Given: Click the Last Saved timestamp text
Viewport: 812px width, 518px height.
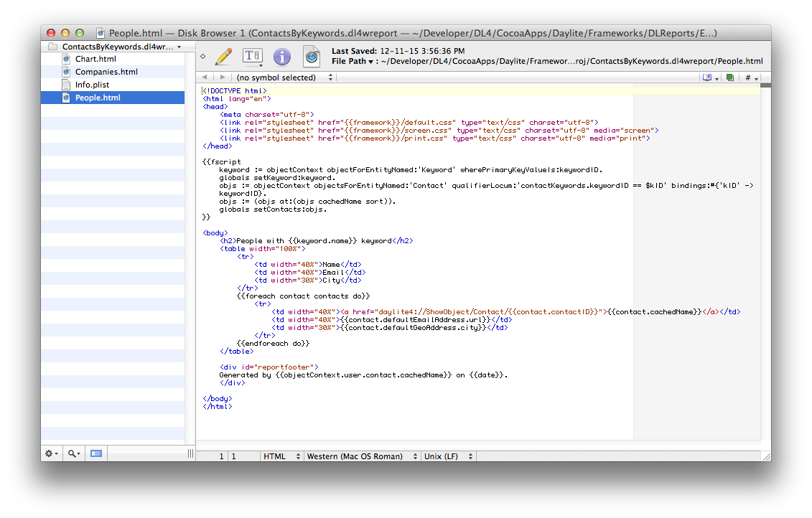Looking at the screenshot, I should [x=398, y=51].
